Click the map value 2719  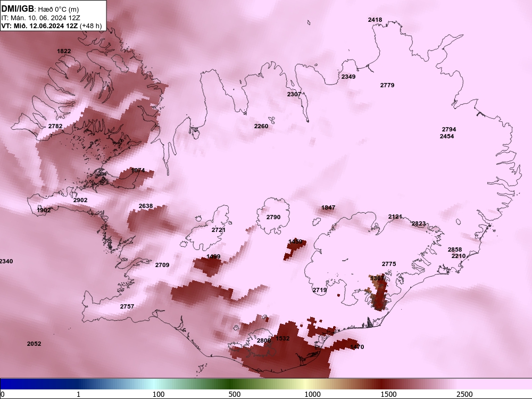click(320, 290)
